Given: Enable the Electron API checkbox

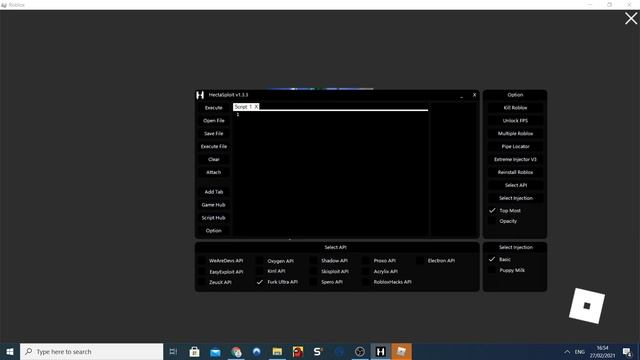Looking at the screenshot, I should (x=420, y=260).
